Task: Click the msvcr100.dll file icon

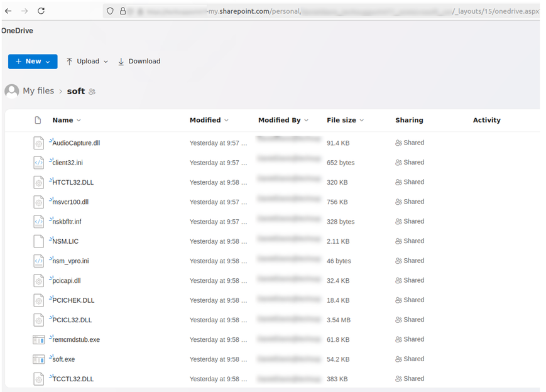Action: 39,202
